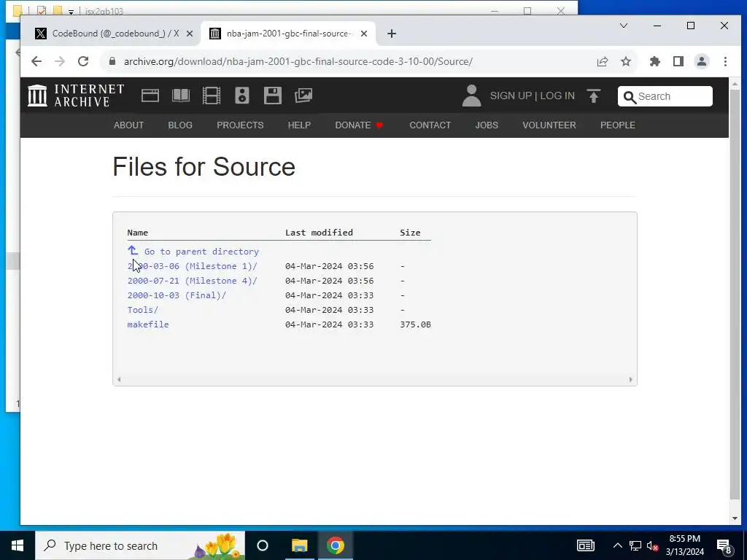The image size is (747, 560).
Task: Open the notifications center icon
Action: [x=724, y=546]
